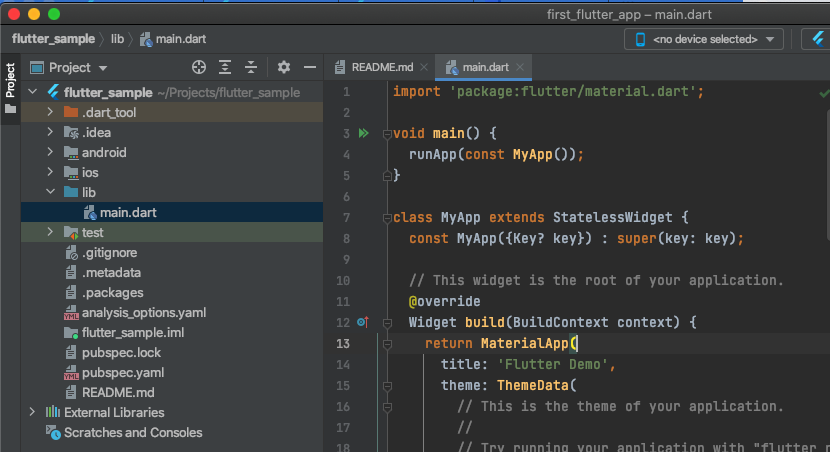Collapse the lib folder
830x452 pixels.
coord(50,192)
